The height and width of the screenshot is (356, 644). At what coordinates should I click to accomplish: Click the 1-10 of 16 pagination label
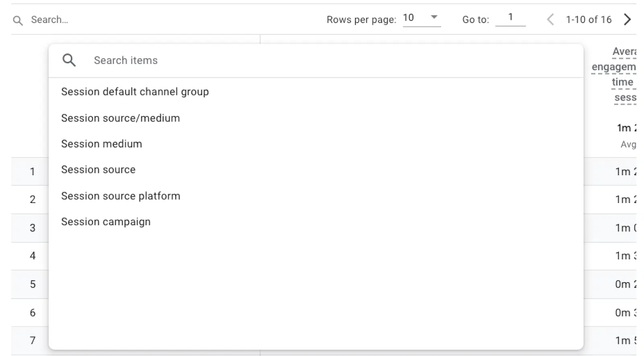588,20
